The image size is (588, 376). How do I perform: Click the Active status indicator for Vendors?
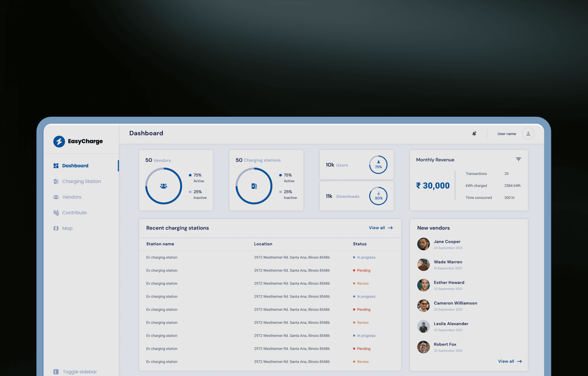point(190,175)
